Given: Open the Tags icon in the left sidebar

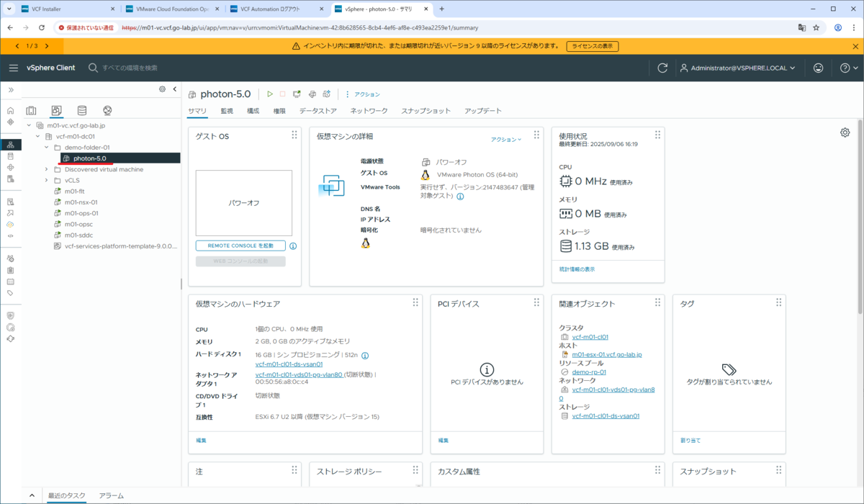Looking at the screenshot, I should pos(10,293).
